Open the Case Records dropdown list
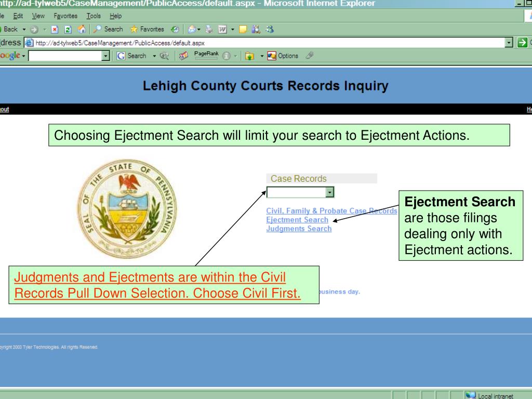The width and height of the screenshot is (532, 399). point(301,192)
